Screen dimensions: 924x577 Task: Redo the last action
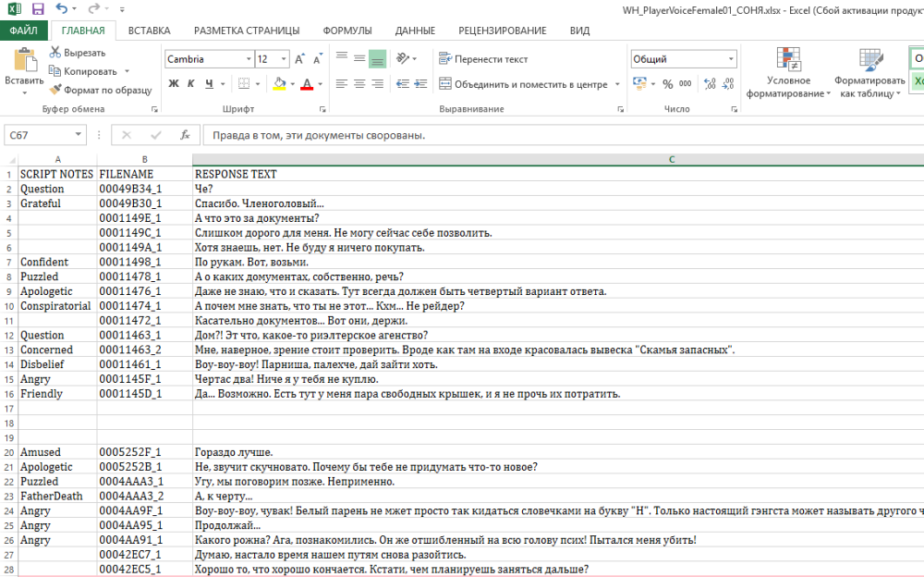coord(93,8)
